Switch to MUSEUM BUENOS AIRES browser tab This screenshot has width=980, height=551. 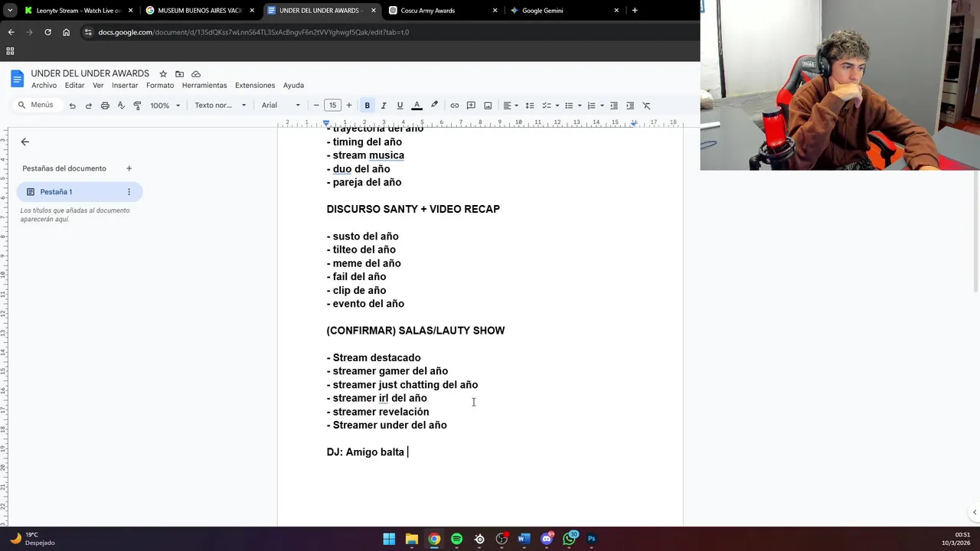pyautogui.click(x=199, y=11)
